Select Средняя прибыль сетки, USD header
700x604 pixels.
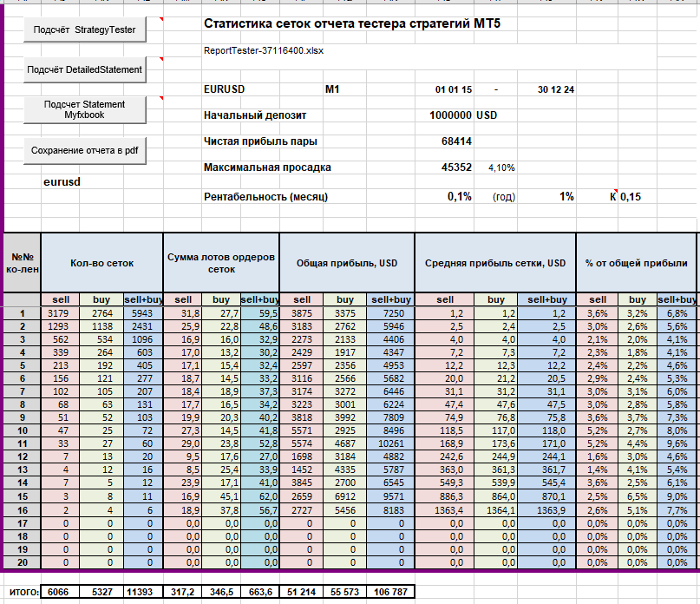coord(495,263)
